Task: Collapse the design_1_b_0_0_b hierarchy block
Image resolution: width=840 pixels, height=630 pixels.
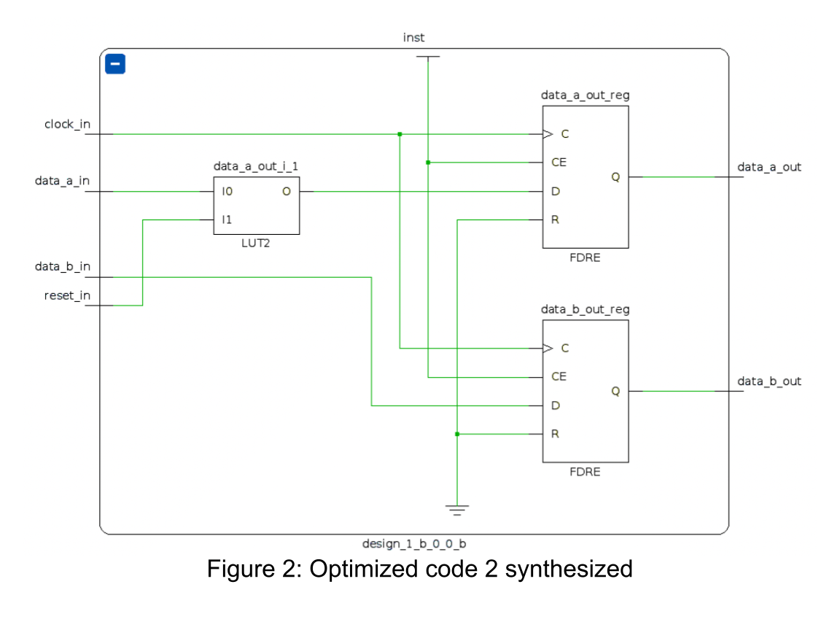Action: click(x=115, y=64)
